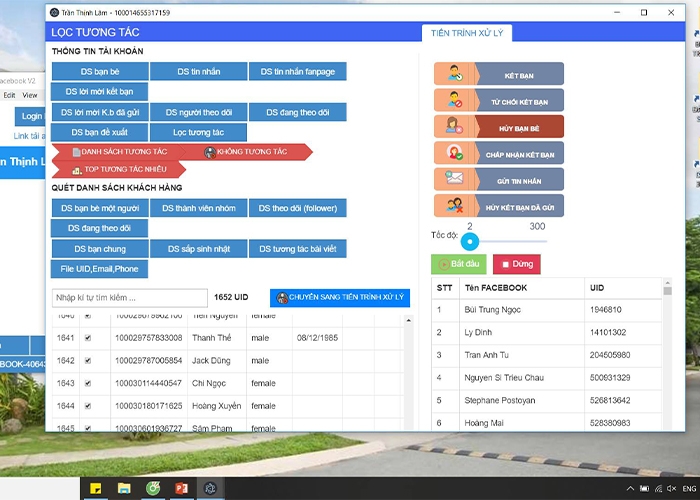Click the battery tray icon
The height and width of the screenshot is (500, 700).
645,488
